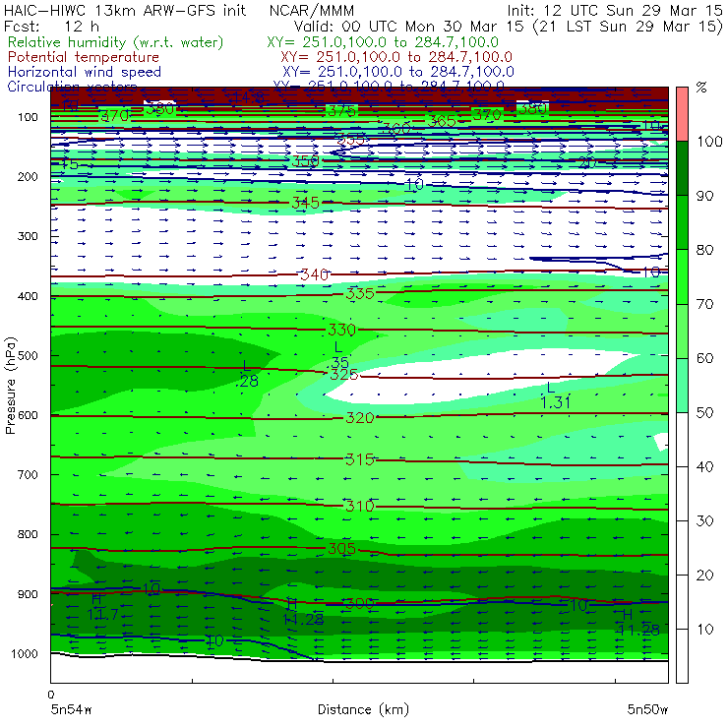This screenshot has height=728, width=728.
Task: Click the 700 hPa pressure tick label
Action: point(28,474)
